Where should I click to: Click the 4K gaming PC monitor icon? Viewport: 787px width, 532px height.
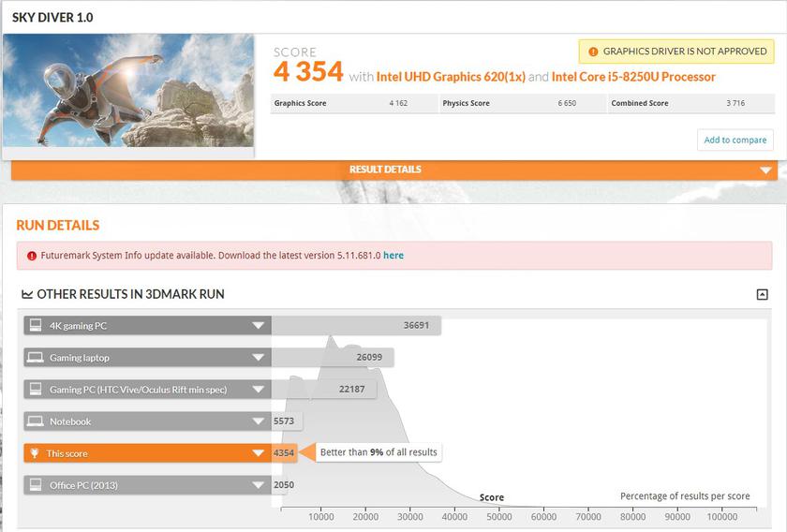36,326
